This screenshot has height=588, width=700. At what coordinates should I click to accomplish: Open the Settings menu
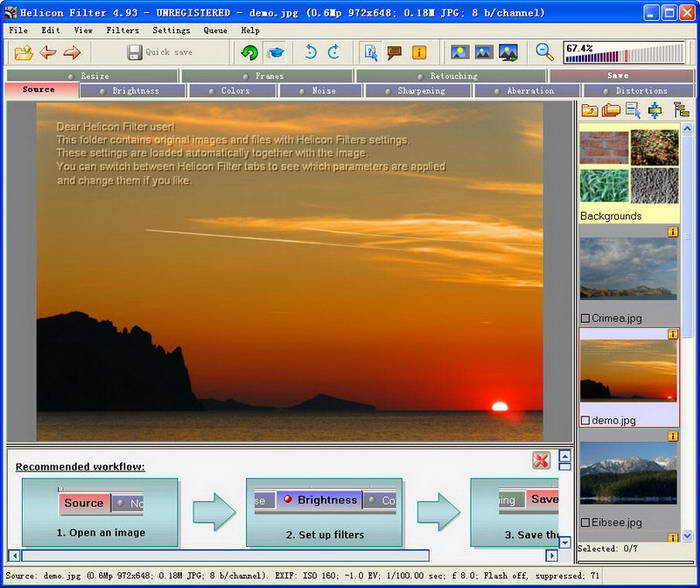pyautogui.click(x=171, y=30)
